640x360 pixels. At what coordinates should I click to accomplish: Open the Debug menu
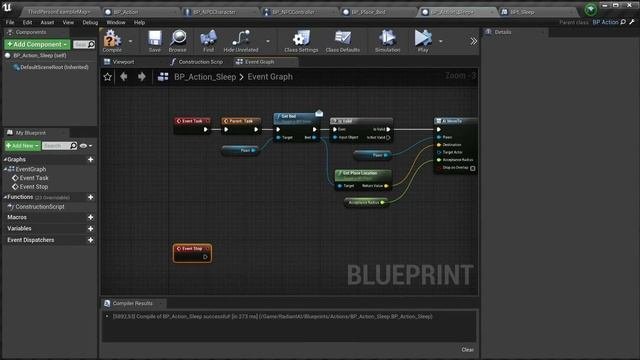point(90,22)
